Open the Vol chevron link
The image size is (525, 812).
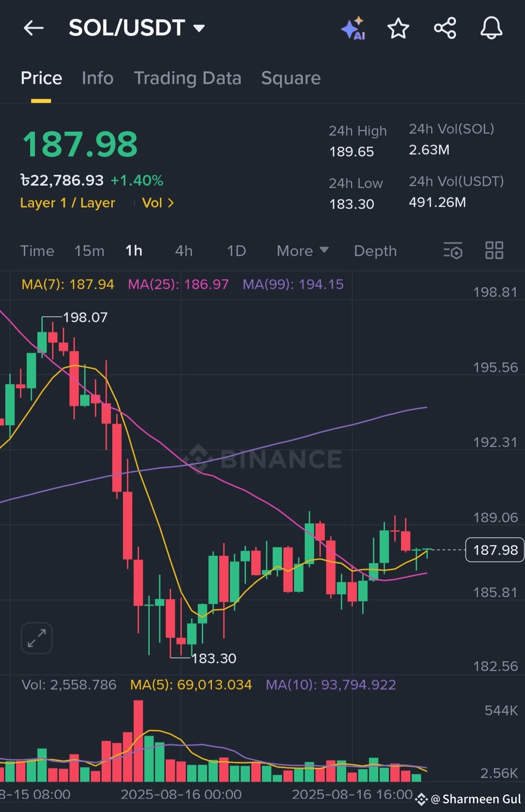point(157,203)
